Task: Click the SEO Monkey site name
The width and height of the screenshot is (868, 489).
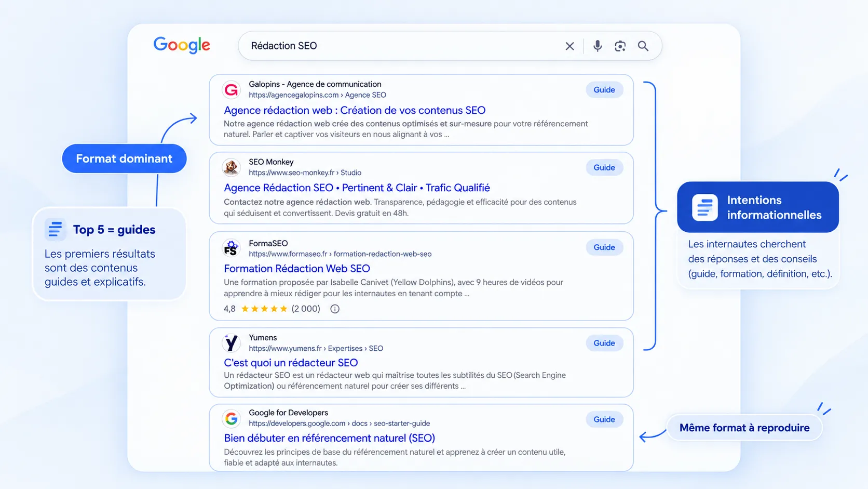Action: coord(271,162)
